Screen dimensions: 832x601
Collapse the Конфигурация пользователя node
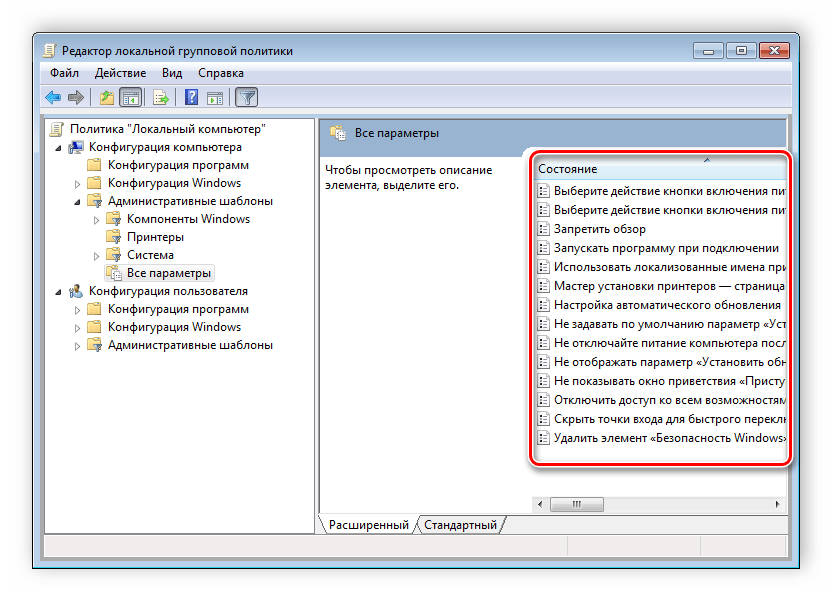pyautogui.click(x=58, y=292)
